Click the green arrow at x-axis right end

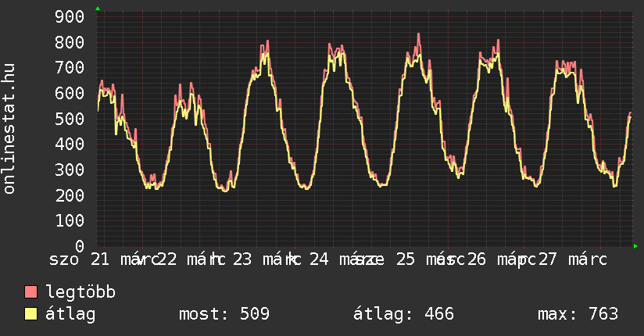636,246
